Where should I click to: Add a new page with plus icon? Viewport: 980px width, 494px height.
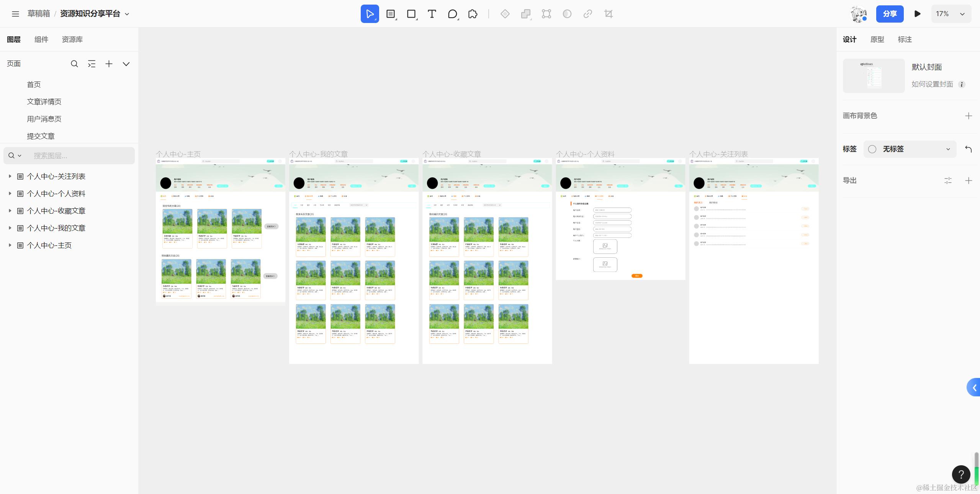(109, 64)
